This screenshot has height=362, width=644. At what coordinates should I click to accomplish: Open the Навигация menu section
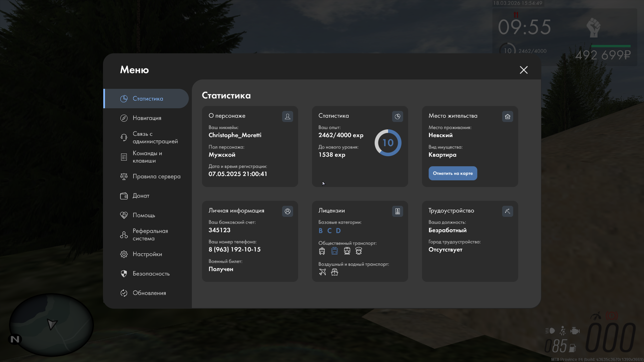point(147,118)
